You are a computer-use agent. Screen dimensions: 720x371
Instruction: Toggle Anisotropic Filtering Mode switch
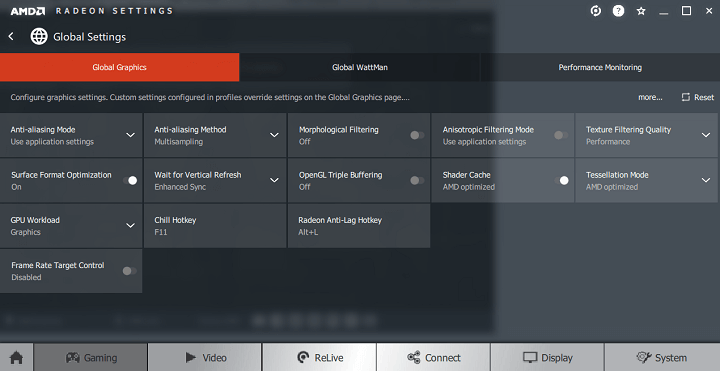pos(561,135)
